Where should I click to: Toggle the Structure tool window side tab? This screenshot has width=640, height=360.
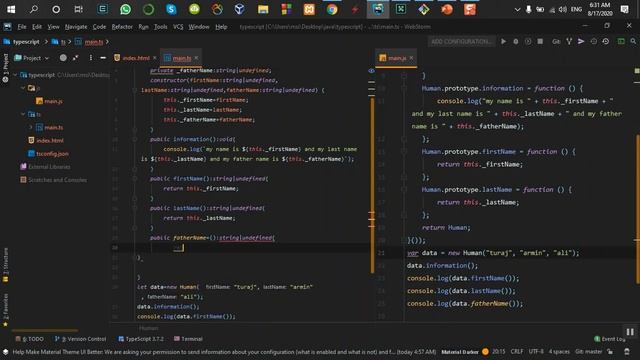(x=5, y=265)
